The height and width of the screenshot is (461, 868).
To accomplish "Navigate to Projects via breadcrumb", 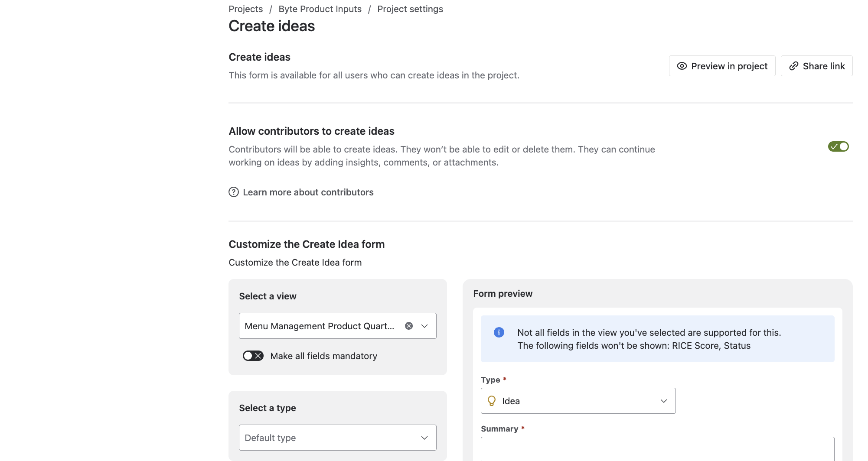I will (x=245, y=9).
